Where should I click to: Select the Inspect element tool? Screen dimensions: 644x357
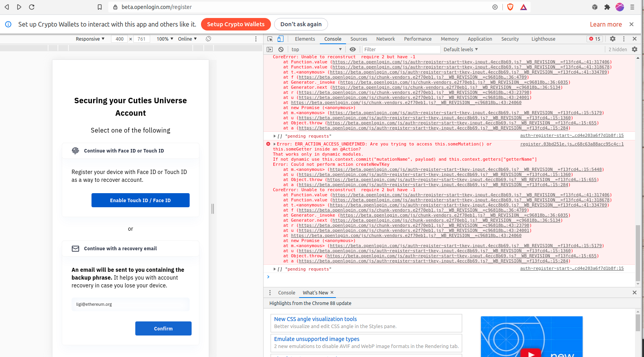[269, 39]
